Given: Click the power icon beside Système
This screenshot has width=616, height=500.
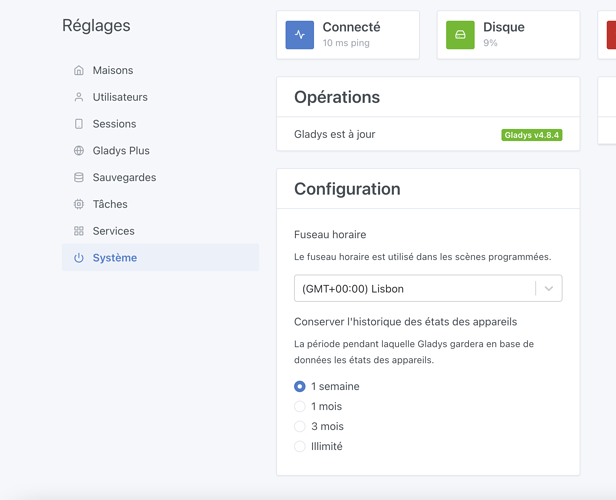Looking at the screenshot, I should (79, 258).
